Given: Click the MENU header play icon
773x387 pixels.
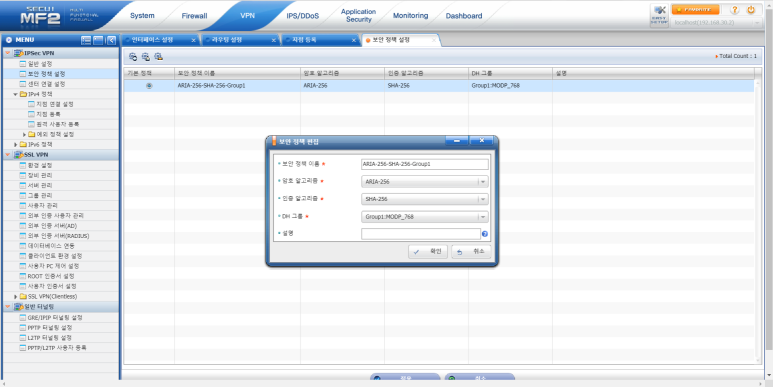Looking at the screenshot, I should [9, 40].
